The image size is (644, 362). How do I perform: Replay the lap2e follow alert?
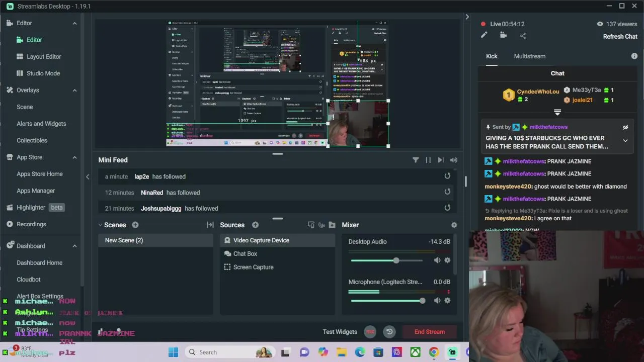447,176
